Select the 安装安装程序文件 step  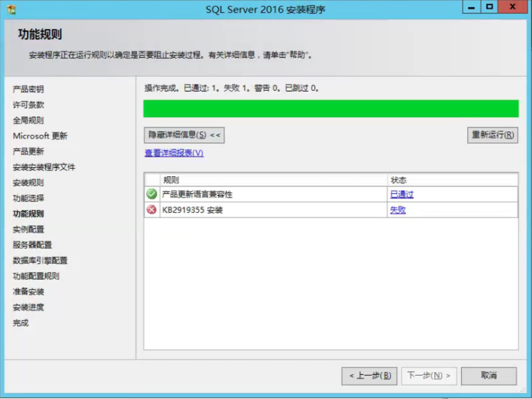(x=44, y=167)
